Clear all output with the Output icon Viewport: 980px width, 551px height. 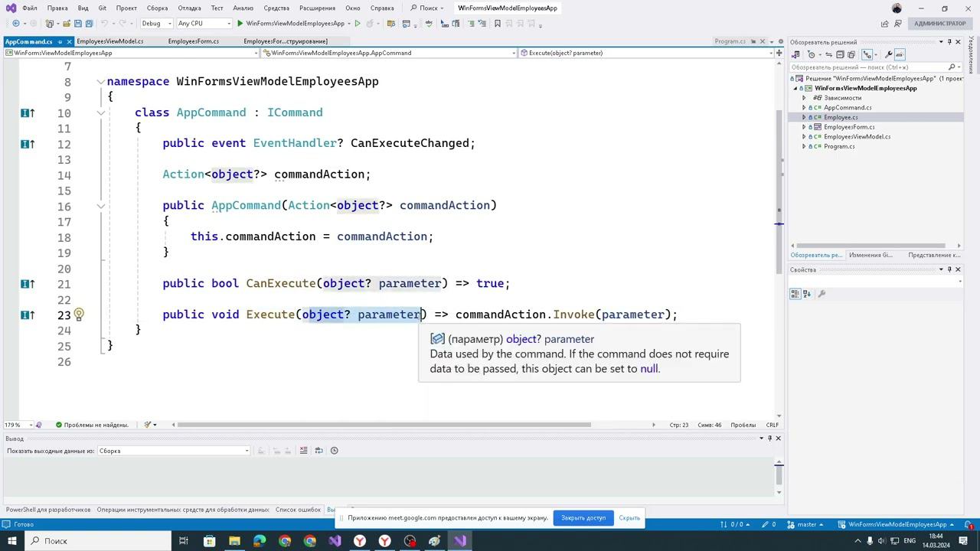(x=304, y=451)
